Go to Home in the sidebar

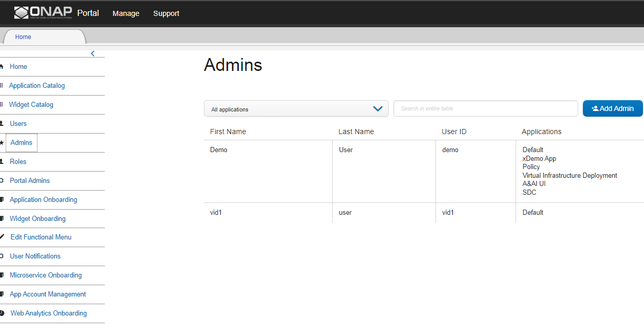18,66
